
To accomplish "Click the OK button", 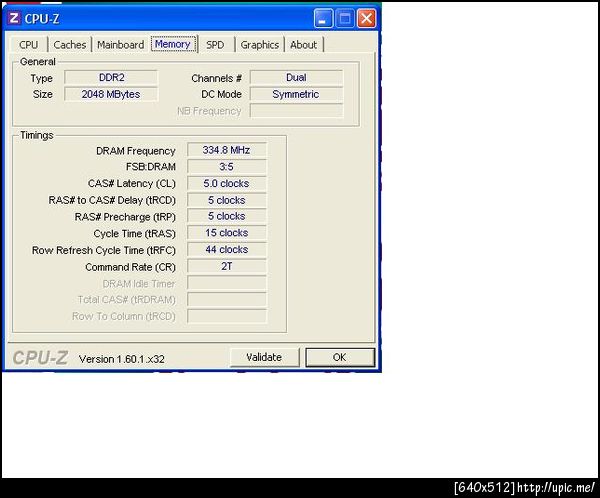I will (340, 357).
